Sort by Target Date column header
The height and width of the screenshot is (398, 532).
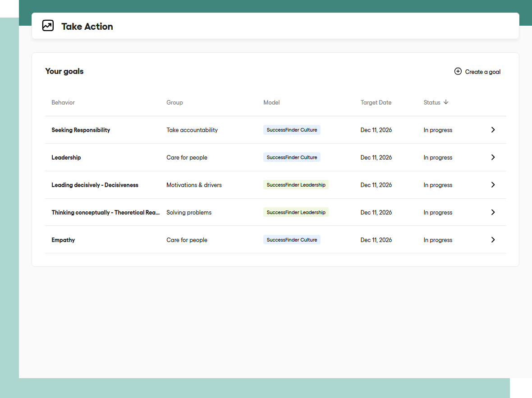376,102
